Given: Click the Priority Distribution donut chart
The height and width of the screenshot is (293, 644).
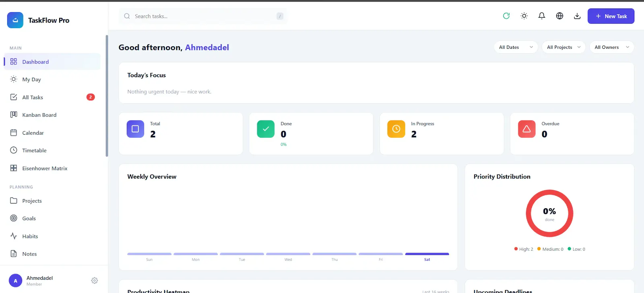Looking at the screenshot, I should pyautogui.click(x=549, y=213).
